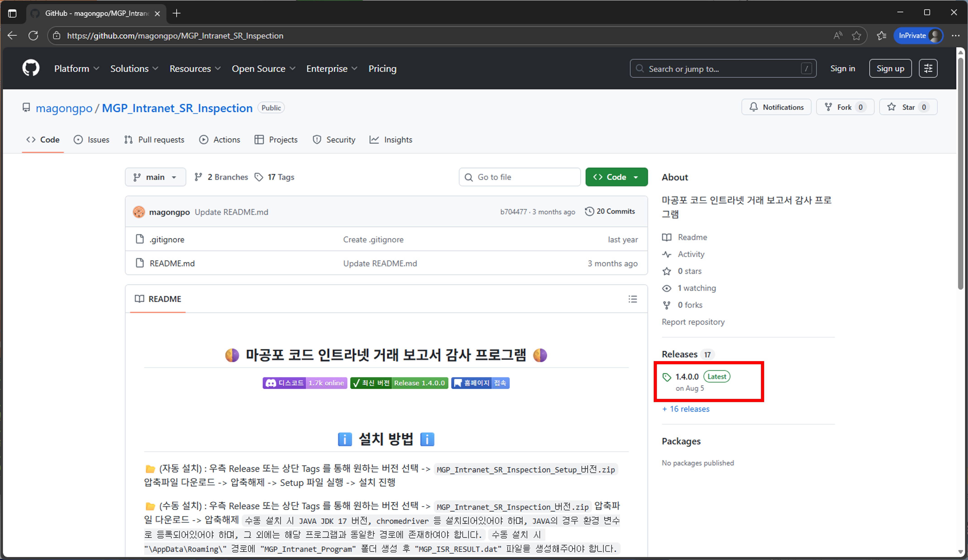
Task: Open the README table of contents icon
Action: tap(632, 299)
